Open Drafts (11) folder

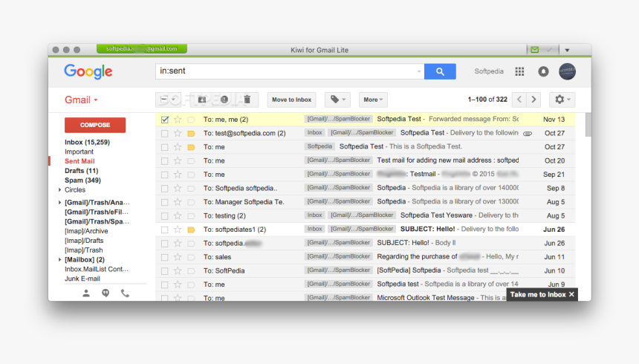tap(82, 171)
